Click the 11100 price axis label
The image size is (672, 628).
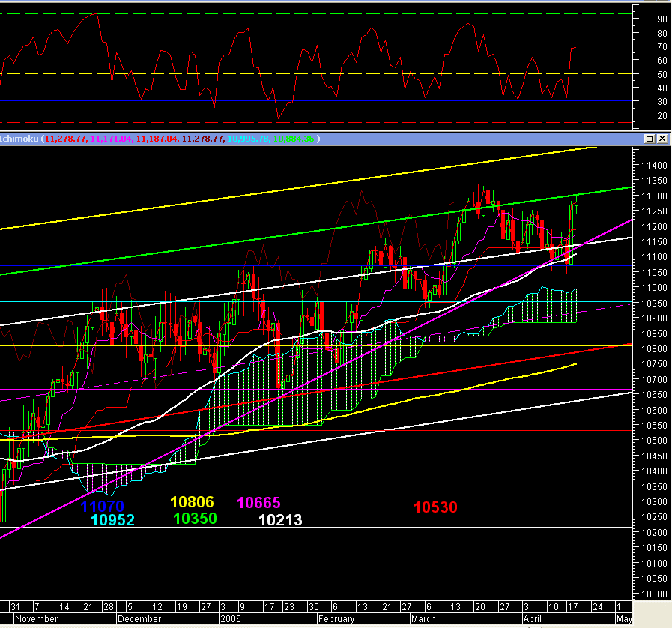(x=655, y=257)
